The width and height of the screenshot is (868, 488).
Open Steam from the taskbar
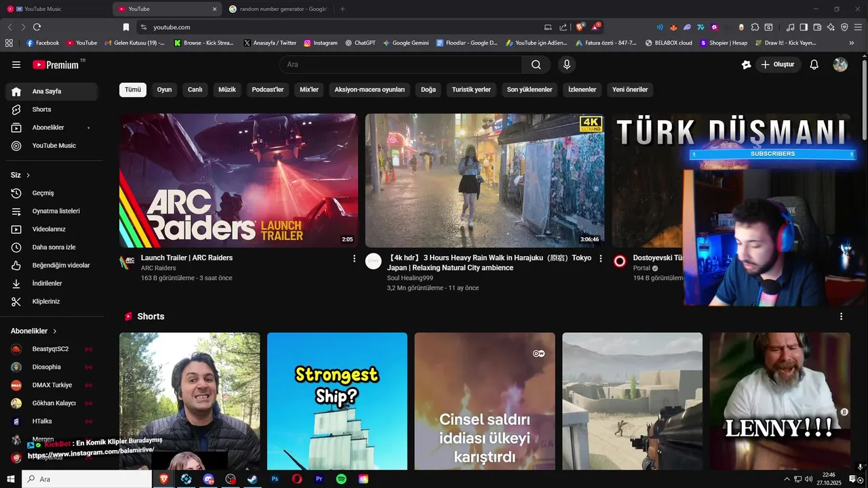[x=252, y=479]
